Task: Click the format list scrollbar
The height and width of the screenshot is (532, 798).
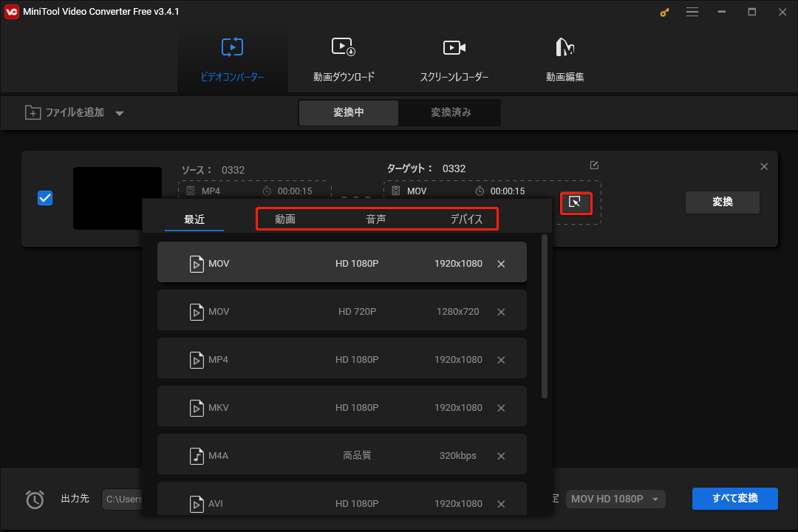Action: tap(545, 316)
